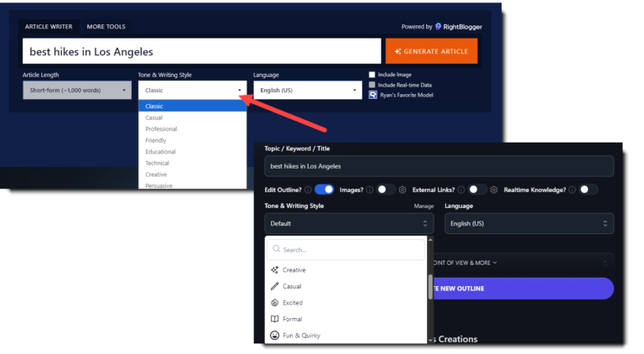
Task: Open the English (US) language dropdown in top panel
Action: (308, 90)
